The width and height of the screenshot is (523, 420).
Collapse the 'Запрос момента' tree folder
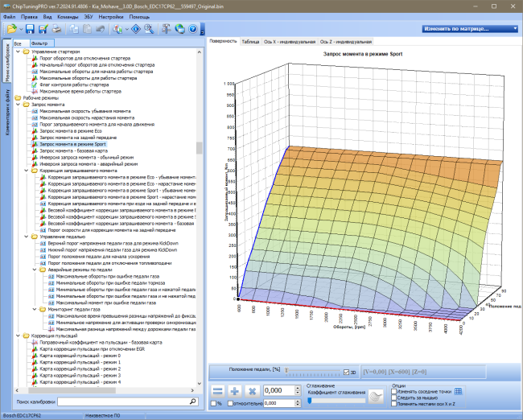[18, 105]
